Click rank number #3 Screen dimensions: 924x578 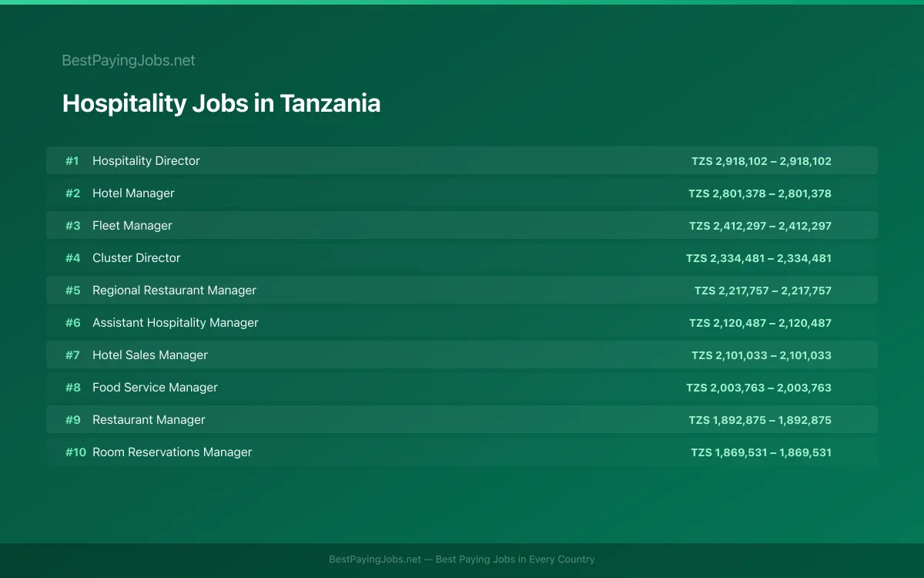point(72,226)
